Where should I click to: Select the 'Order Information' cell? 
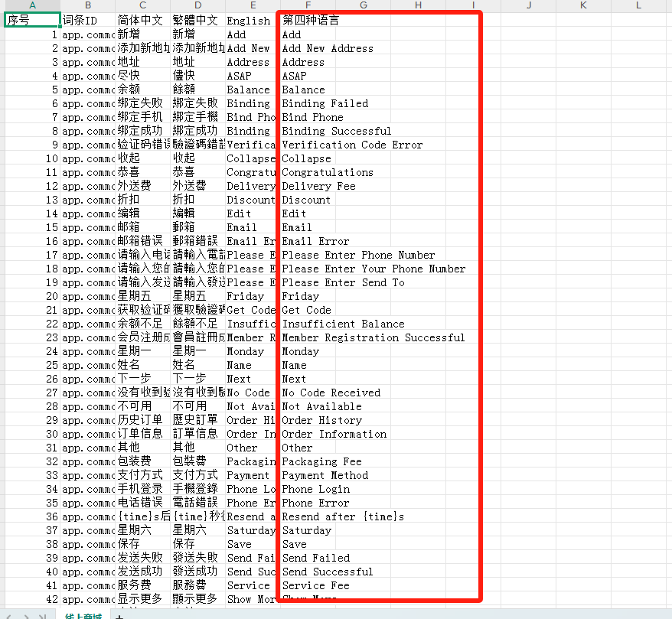308,434
